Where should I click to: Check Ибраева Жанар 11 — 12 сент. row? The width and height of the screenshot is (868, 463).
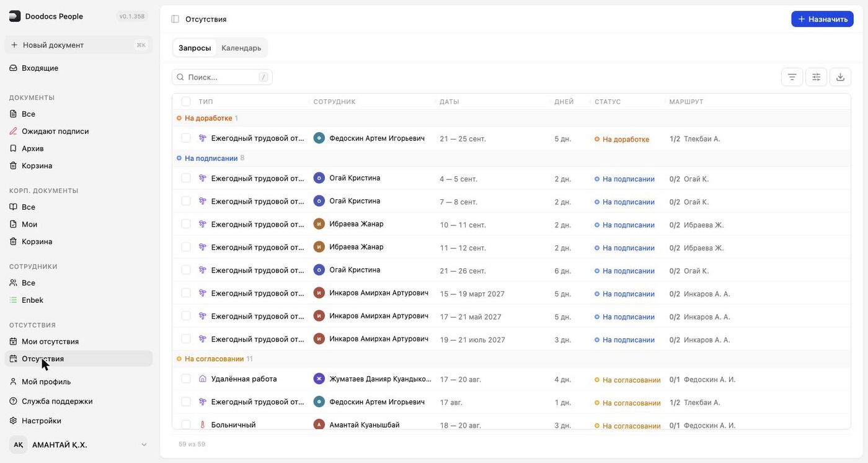186,247
